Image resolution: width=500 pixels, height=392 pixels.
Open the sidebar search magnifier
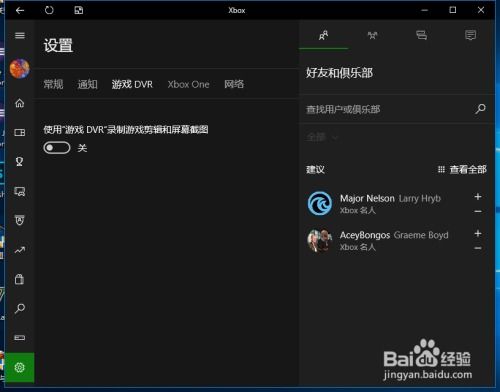click(20, 308)
